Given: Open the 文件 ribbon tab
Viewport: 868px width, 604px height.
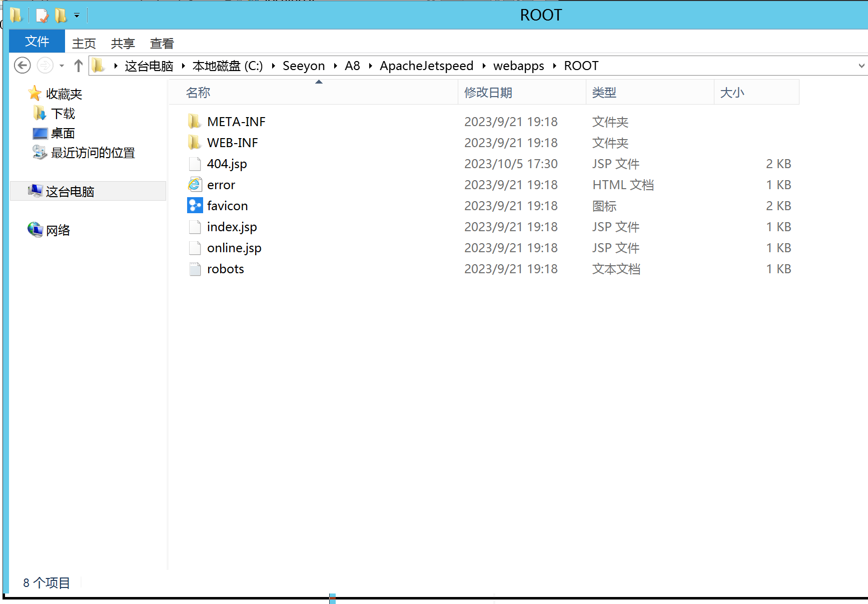Looking at the screenshot, I should pyautogui.click(x=37, y=42).
